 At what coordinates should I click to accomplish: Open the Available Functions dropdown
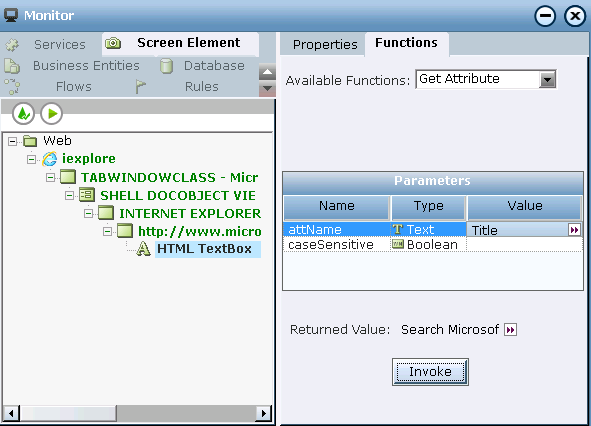[548, 80]
